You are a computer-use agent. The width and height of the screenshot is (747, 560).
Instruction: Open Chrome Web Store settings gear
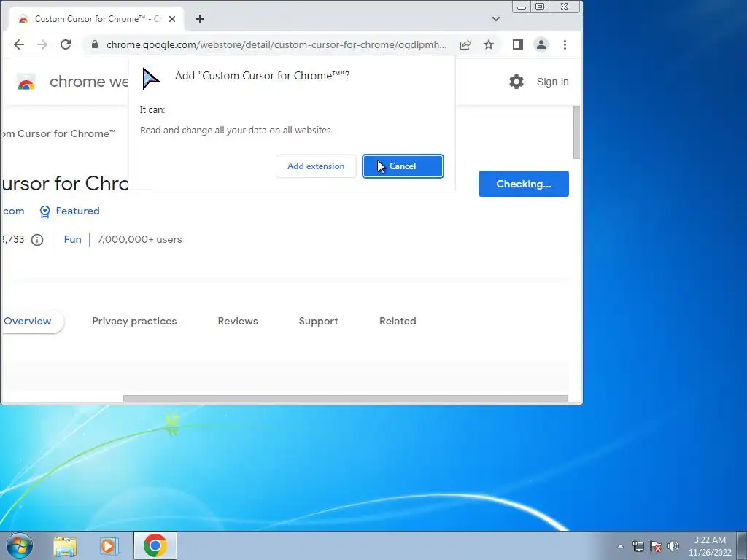516,82
